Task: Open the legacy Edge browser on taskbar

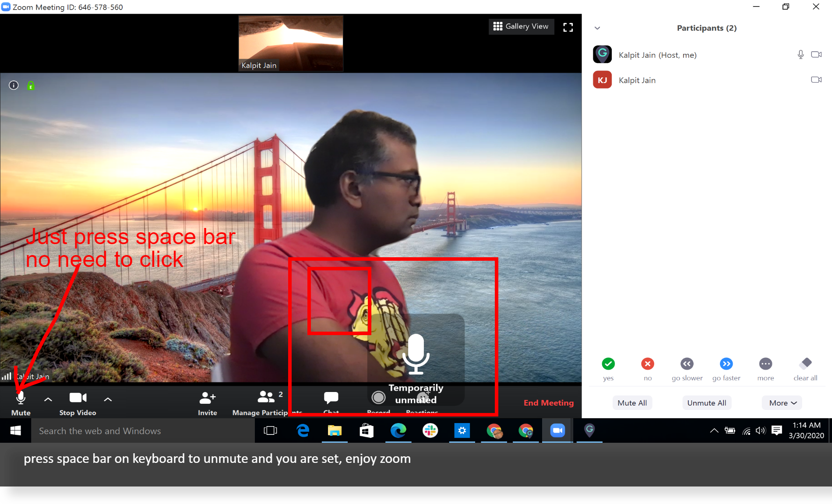Action: click(x=303, y=430)
